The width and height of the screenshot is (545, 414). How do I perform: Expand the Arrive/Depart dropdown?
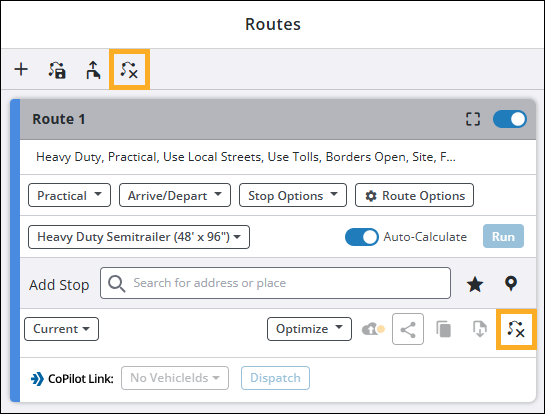(175, 195)
